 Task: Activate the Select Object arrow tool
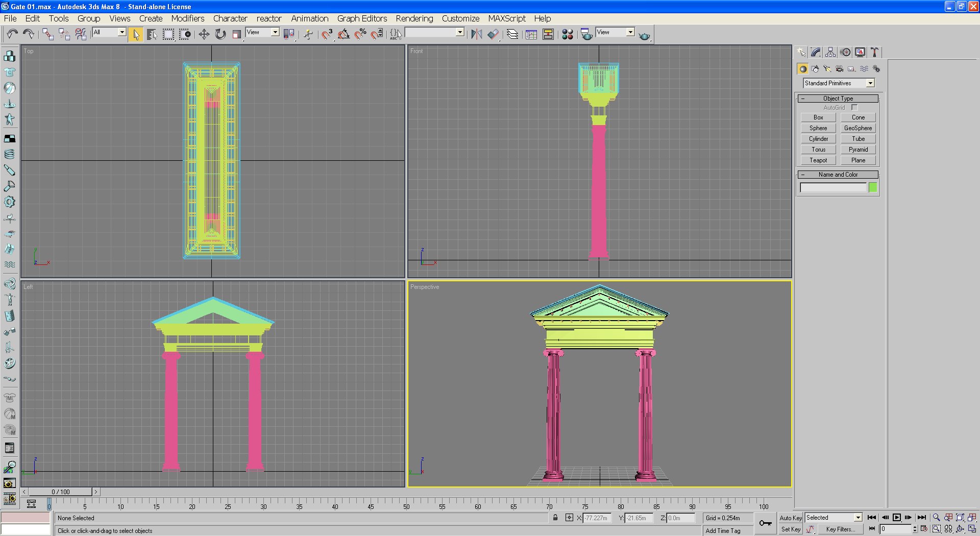tap(136, 34)
